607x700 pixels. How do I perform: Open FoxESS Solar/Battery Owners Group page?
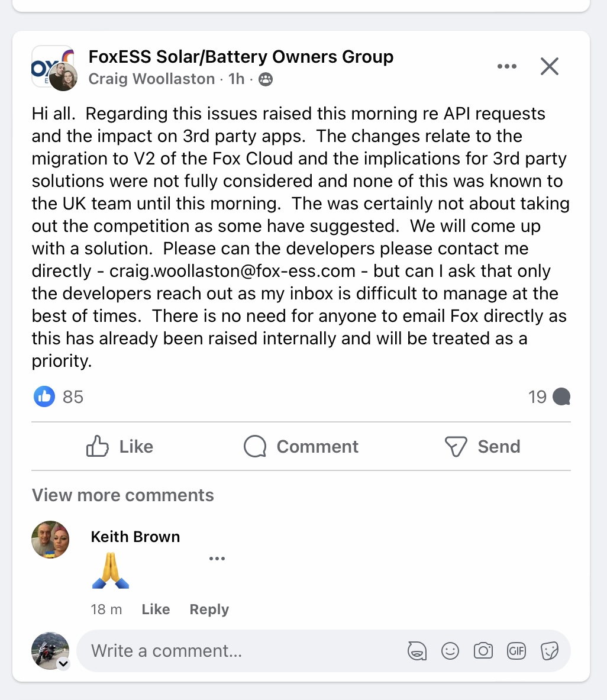[241, 57]
